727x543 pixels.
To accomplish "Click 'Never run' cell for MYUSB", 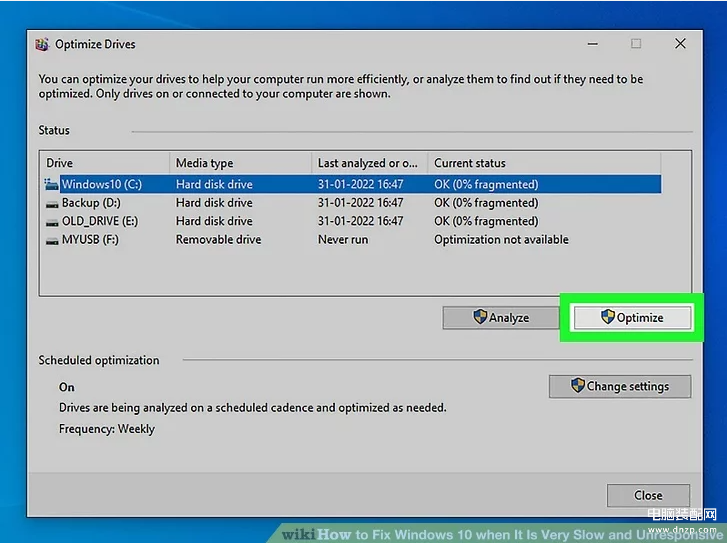I will [343, 240].
